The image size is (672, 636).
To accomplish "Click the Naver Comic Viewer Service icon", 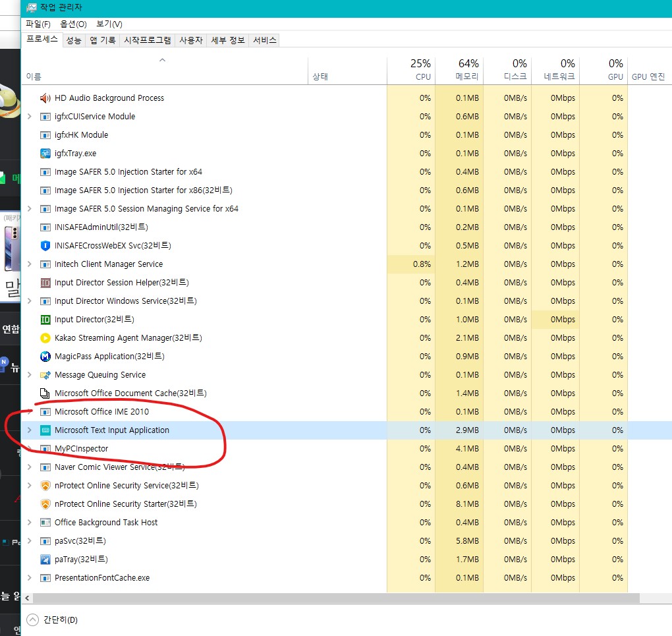I will [x=45, y=467].
